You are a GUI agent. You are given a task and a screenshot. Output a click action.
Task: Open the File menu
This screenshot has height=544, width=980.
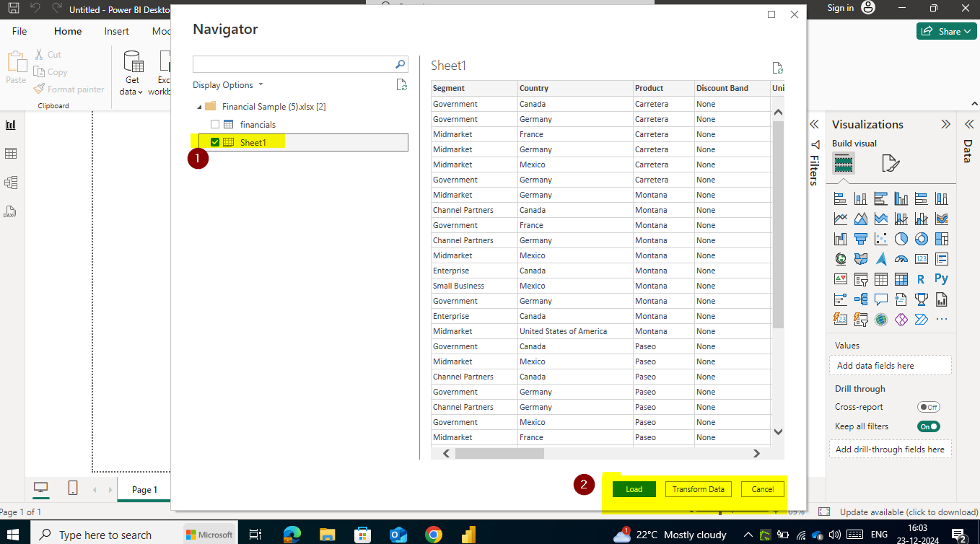[x=19, y=31]
